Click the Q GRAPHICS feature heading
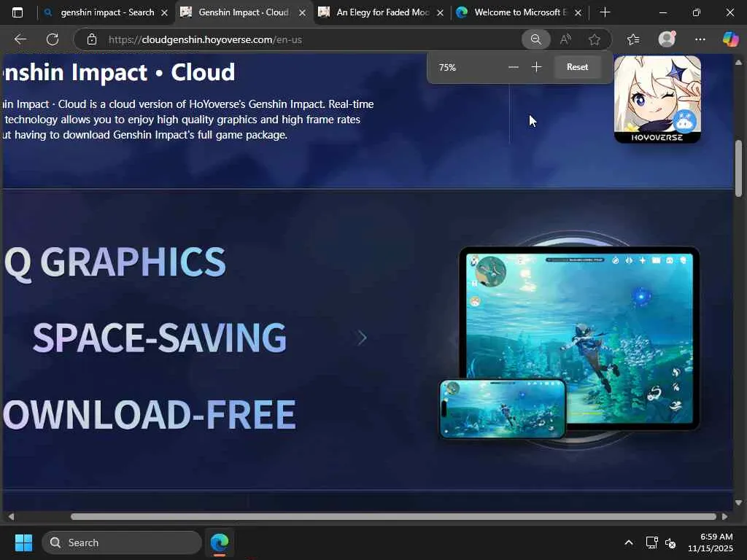This screenshot has width=747, height=560. click(x=115, y=262)
